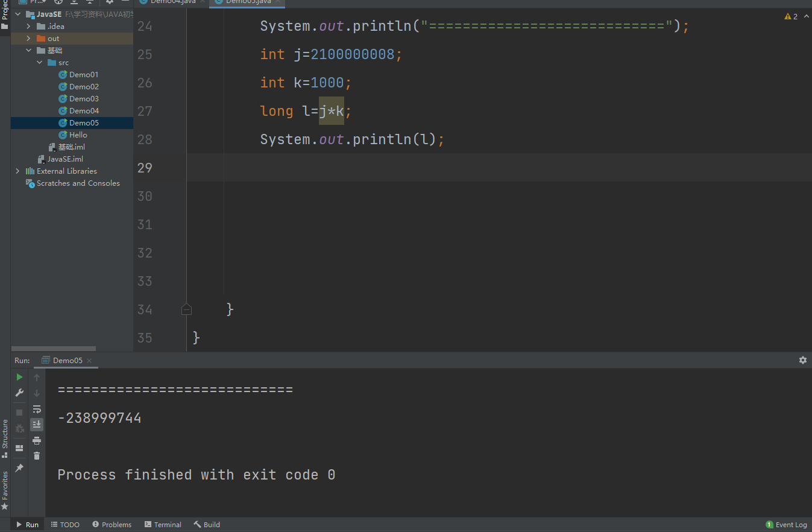Click the printer icon in Run panel
Viewport: 812px width, 532px height.
[x=37, y=440]
